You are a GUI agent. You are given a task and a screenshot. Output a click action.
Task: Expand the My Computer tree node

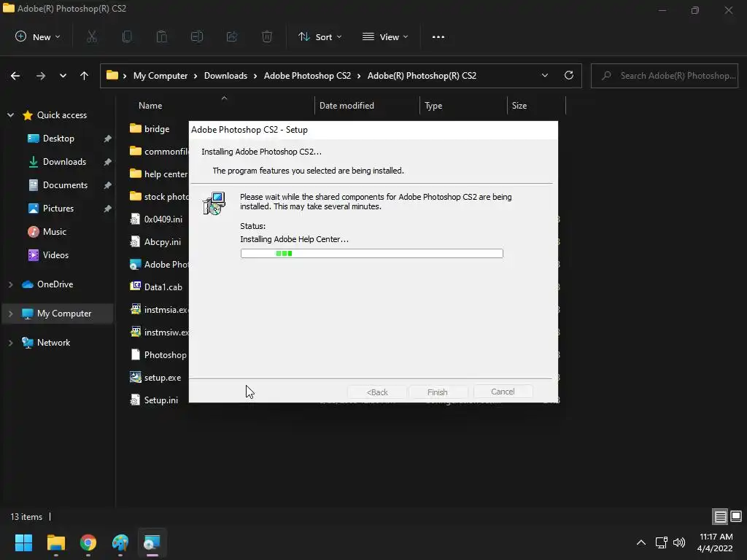(x=10, y=314)
